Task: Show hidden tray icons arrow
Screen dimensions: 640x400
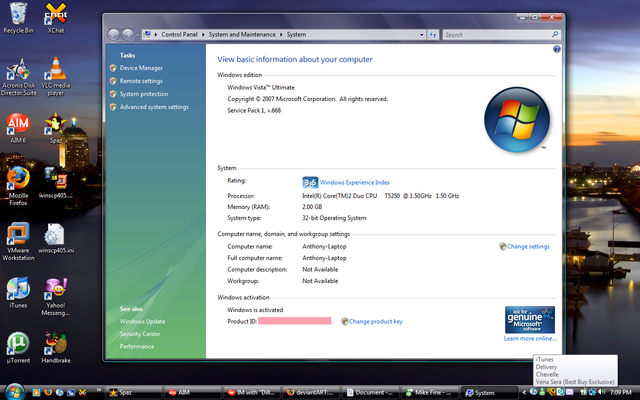Action: coord(524,393)
